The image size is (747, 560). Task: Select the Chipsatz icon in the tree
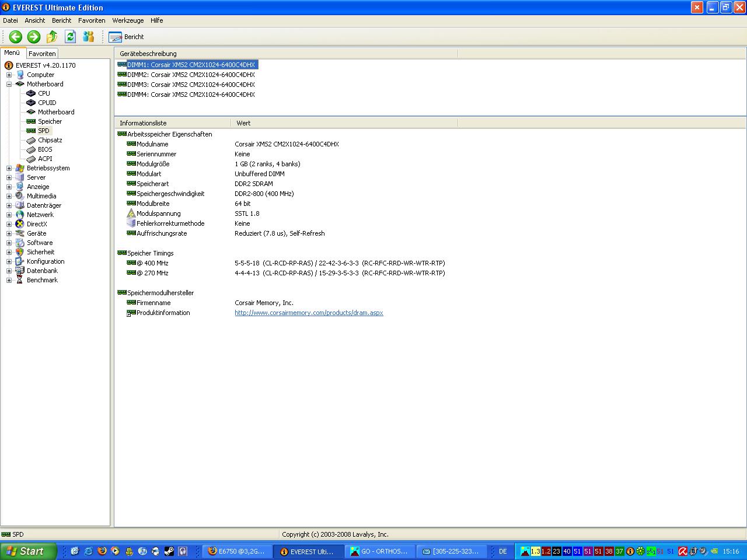pyautogui.click(x=31, y=140)
